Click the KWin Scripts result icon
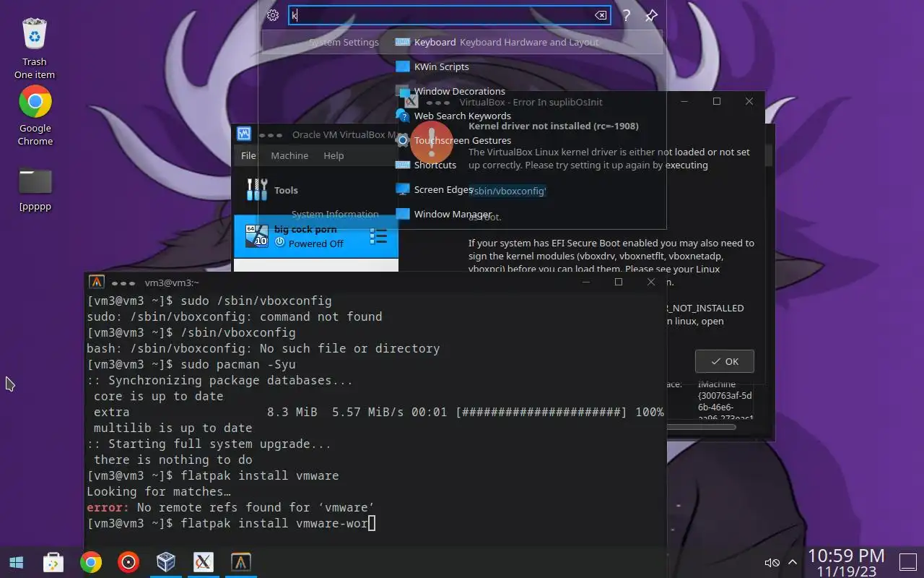The height and width of the screenshot is (578, 924). [x=402, y=66]
